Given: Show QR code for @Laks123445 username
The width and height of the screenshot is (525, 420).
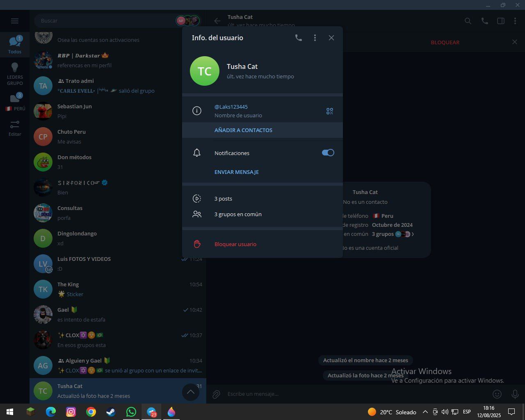Looking at the screenshot, I should pos(329,111).
